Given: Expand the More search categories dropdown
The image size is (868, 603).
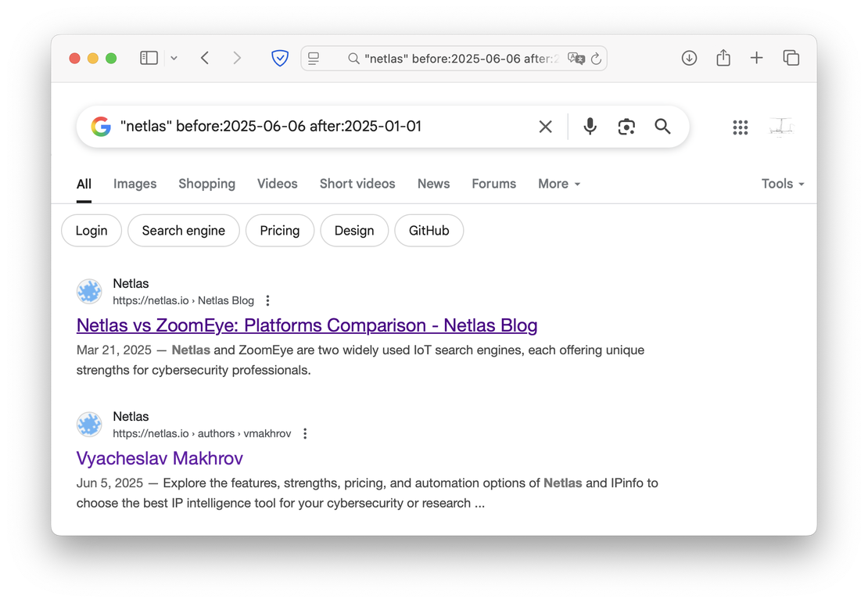Looking at the screenshot, I should 559,184.
